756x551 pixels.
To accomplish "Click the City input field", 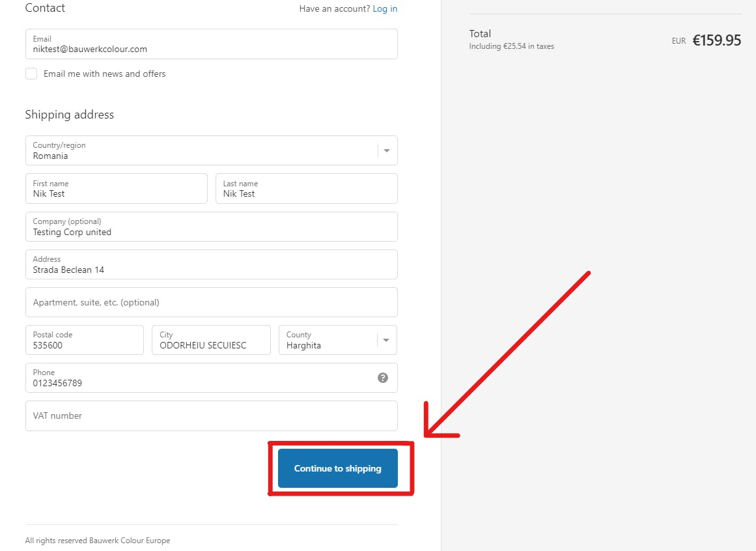I will click(210, 340).
